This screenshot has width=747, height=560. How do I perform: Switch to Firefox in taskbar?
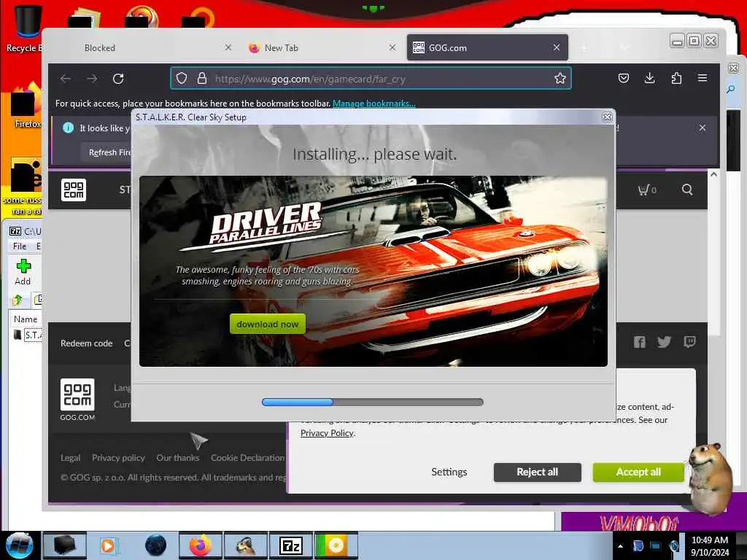(201, 545)
